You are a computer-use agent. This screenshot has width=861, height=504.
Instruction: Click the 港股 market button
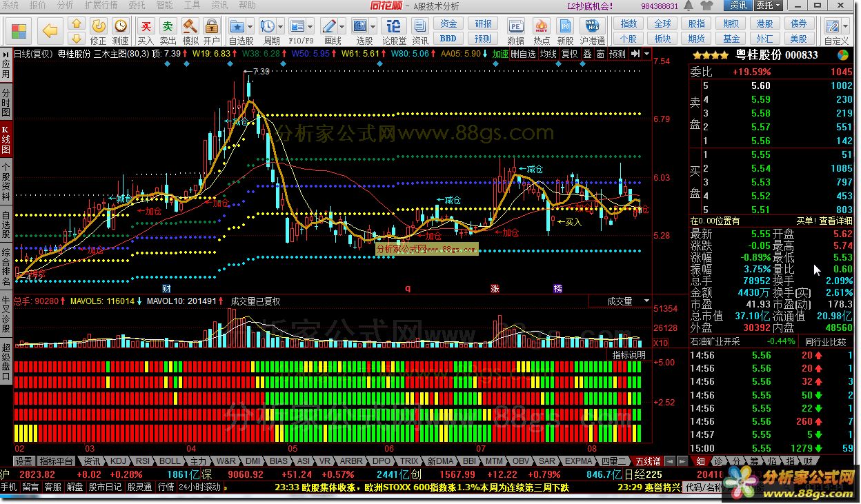coord(764,24)
